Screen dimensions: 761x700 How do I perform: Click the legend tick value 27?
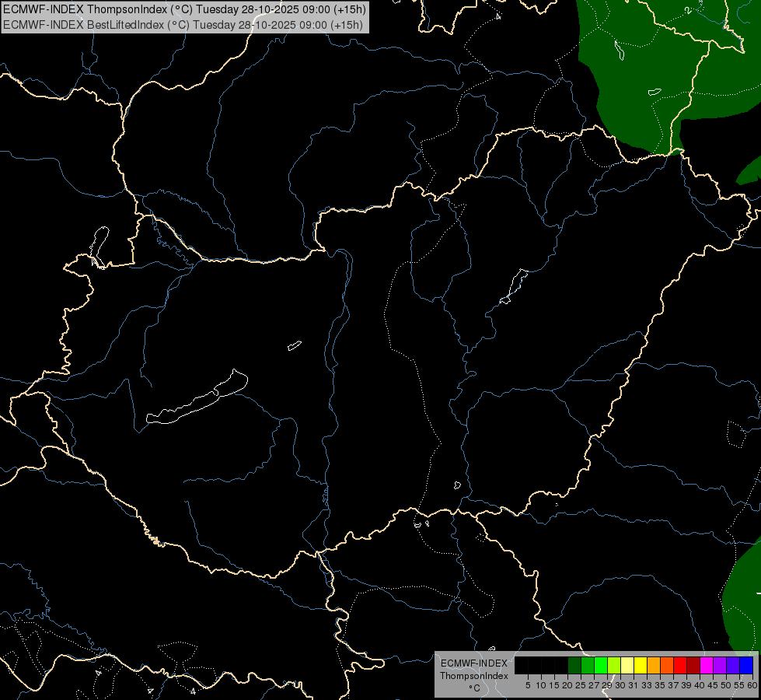click(594, 685)
